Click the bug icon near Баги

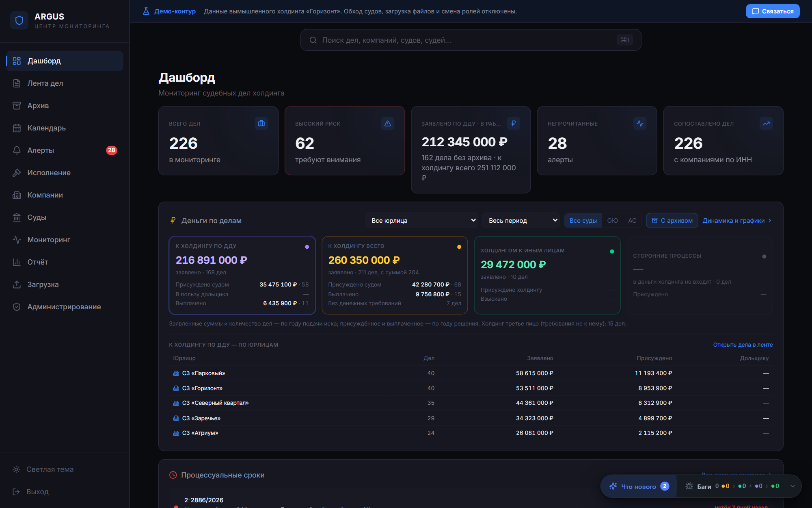pyautogui.click(x=689, y=486)
